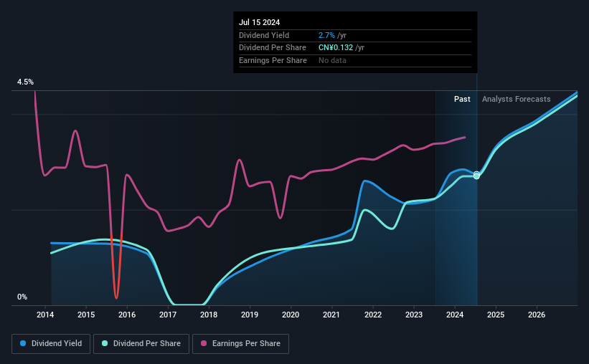Click the 'Past' label on chart
Image resolution: width=589 pixels, height=364 pixels.
[462, 99]
